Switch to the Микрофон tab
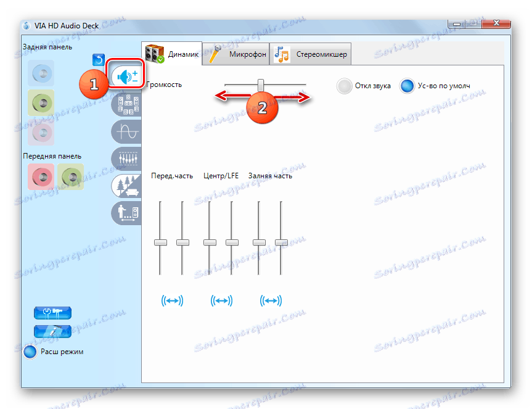532x409 pixels. pos(236,54)
